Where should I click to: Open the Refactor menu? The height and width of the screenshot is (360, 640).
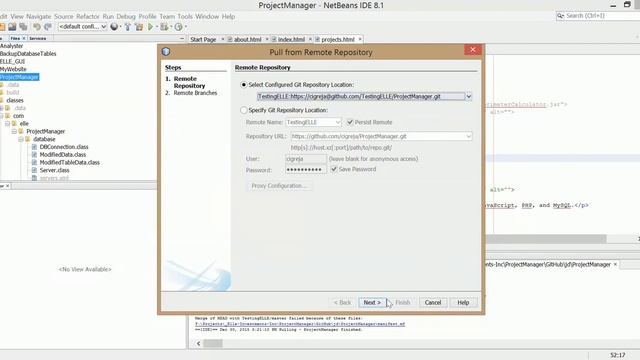(x=88, y=16)
